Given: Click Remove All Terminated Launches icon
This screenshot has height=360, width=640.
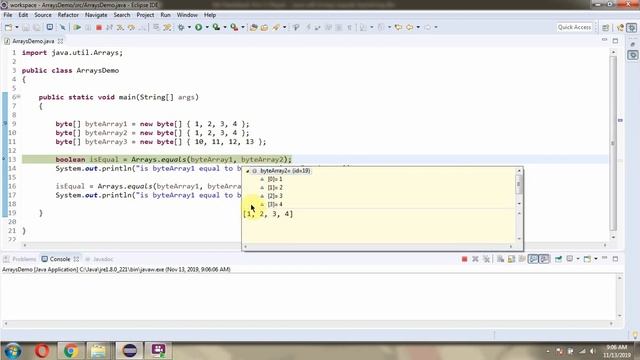Looking at the screenshot, I should [486, 259].
